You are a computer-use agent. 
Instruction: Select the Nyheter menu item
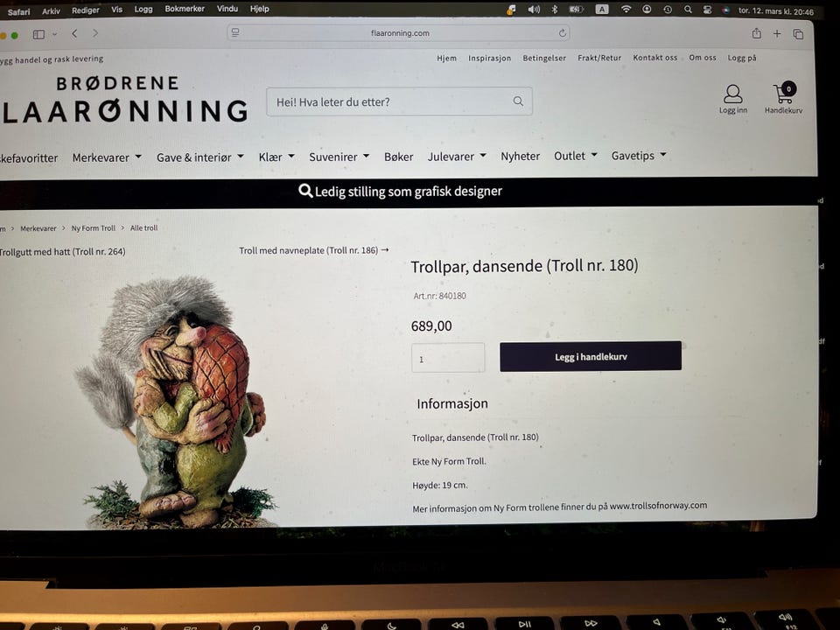[x=520, y=157]
